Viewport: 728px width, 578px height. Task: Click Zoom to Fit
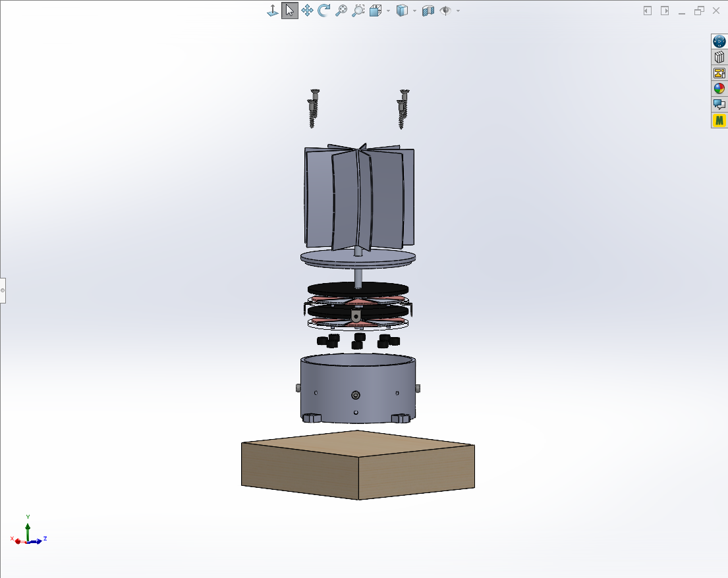tap(341, 10)
